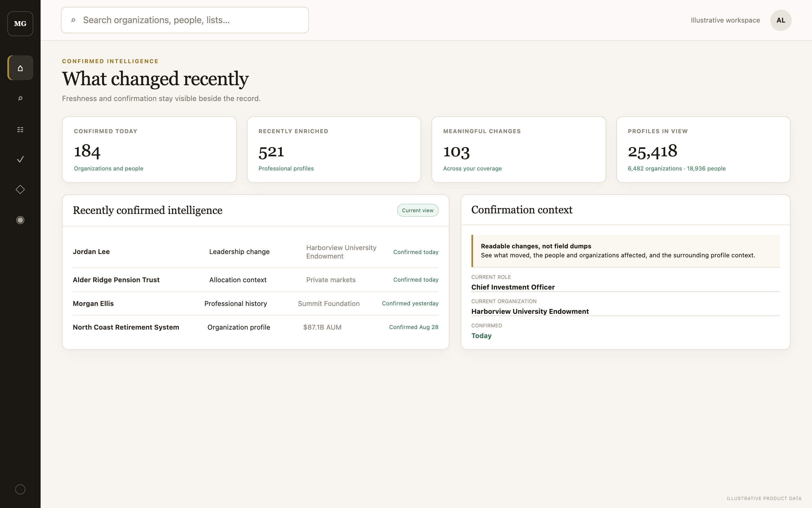
Task: Open the Meaningful Changes card showing 103
Action: tap(518, 150)
